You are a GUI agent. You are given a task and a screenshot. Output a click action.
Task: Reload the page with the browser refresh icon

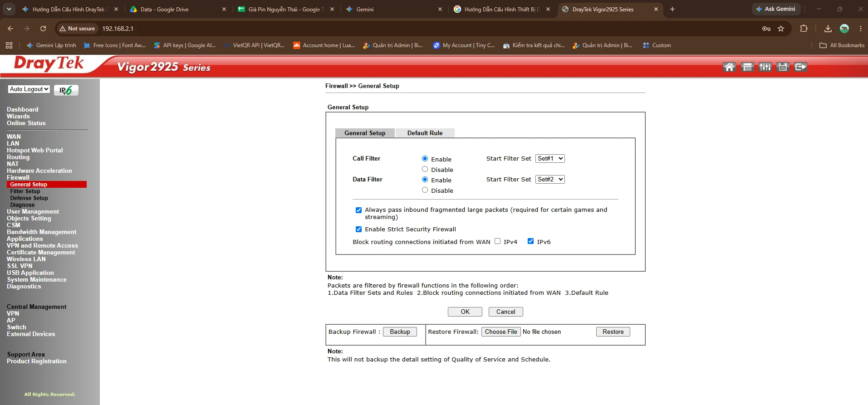[43, 29]
